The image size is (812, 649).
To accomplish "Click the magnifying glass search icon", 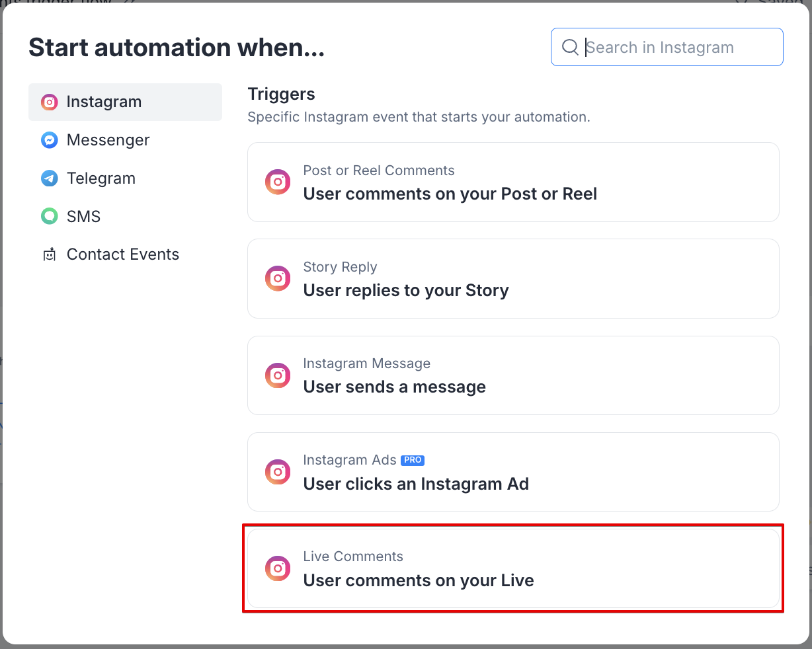I will (570, 47).
